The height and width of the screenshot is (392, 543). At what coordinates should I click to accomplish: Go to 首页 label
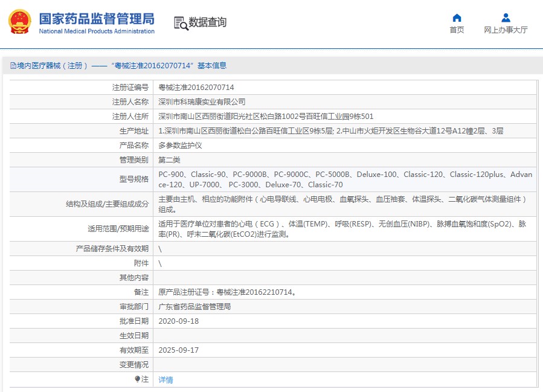[x=457, y=30]
